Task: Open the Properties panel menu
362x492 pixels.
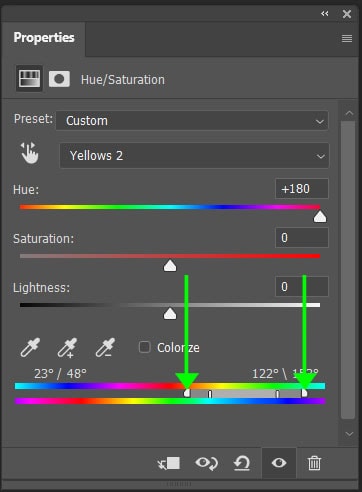Action: click(x=347, y=39)
